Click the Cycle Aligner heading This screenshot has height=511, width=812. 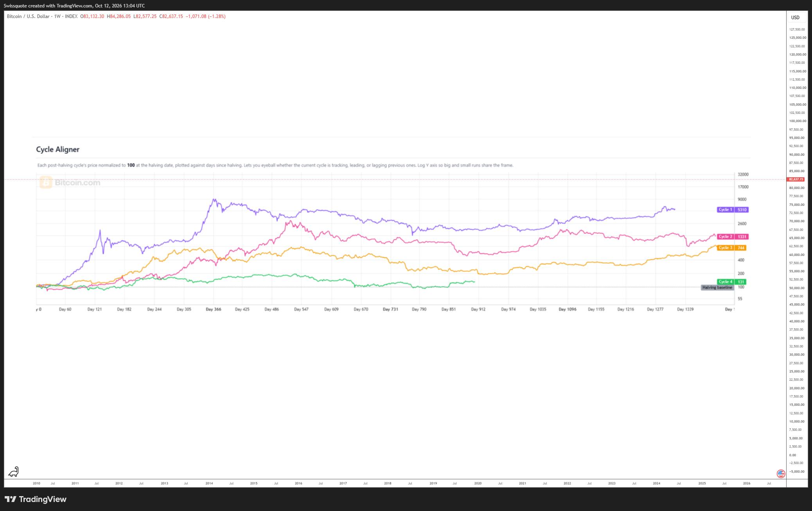(57, 149)
